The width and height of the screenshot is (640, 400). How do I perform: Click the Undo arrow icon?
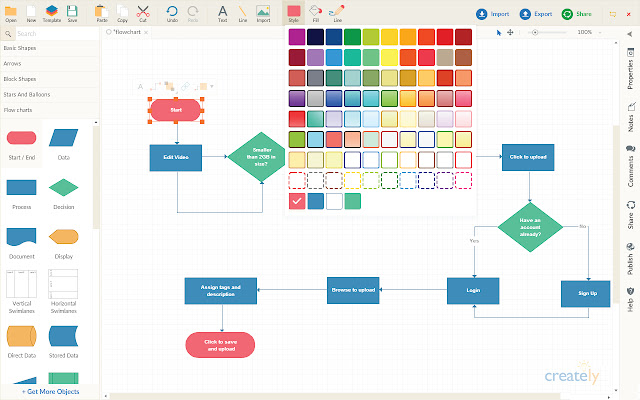tap(172, 11)
